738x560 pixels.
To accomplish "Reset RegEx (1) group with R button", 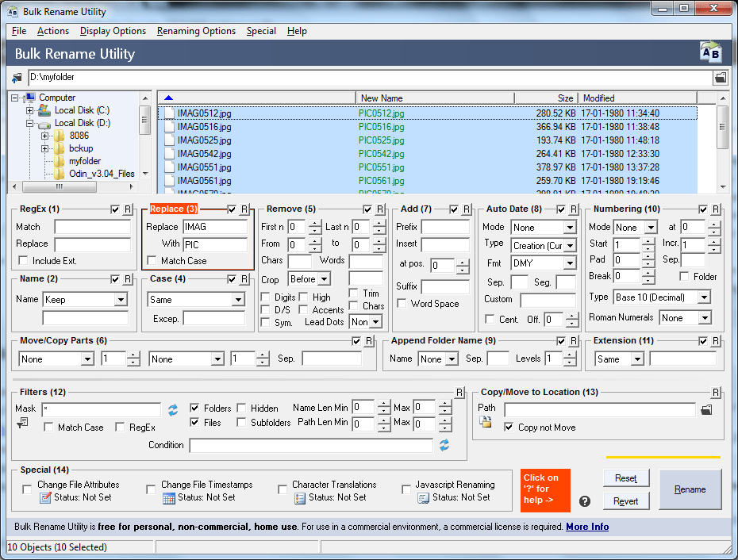I will [128, 209].
